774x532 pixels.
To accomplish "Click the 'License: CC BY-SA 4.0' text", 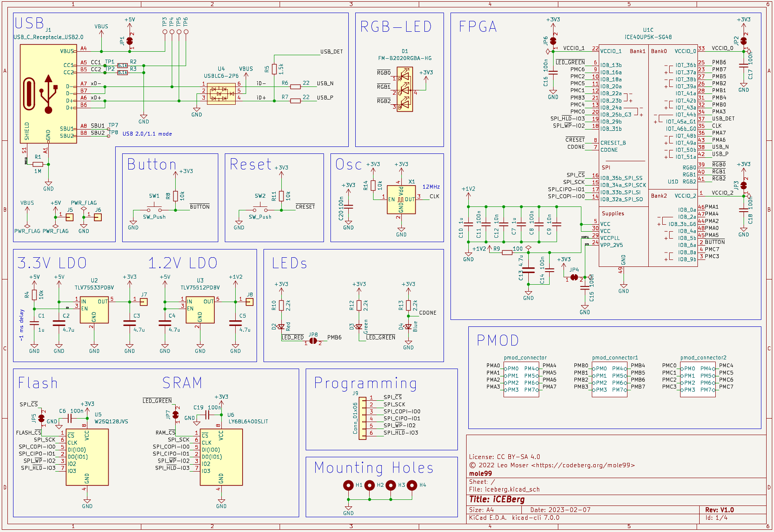I will [x=504, y=457].
